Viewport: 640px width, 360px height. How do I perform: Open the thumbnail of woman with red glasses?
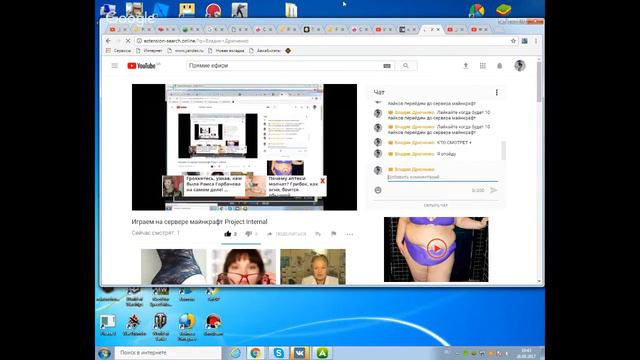pyautogui.click(x=243, y=267)
